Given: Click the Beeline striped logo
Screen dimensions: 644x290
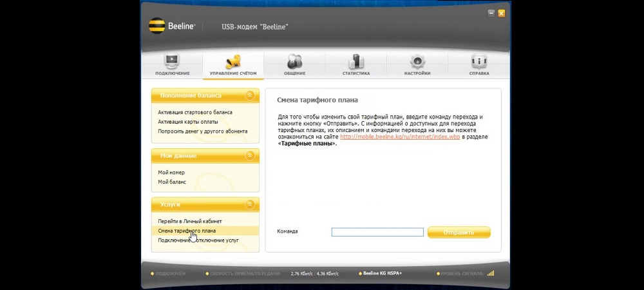Looking at the screenshot, I should pos(156,26).
